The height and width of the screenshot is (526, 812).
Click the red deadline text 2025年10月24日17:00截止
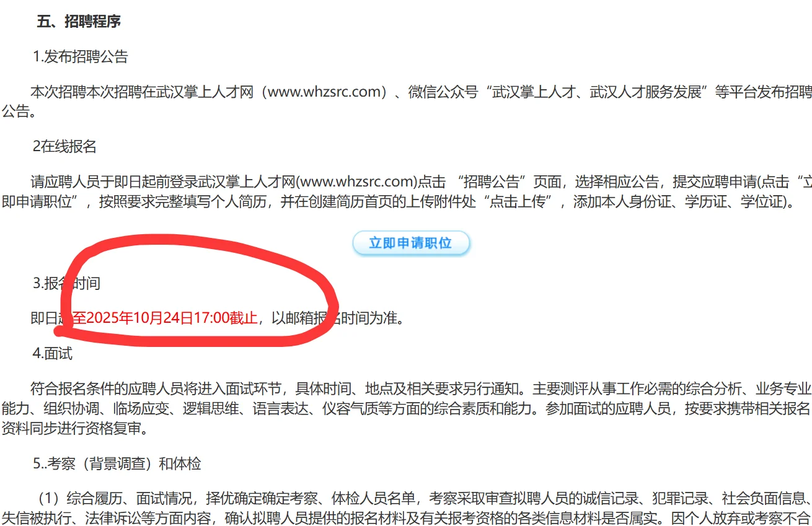(172, 318)
